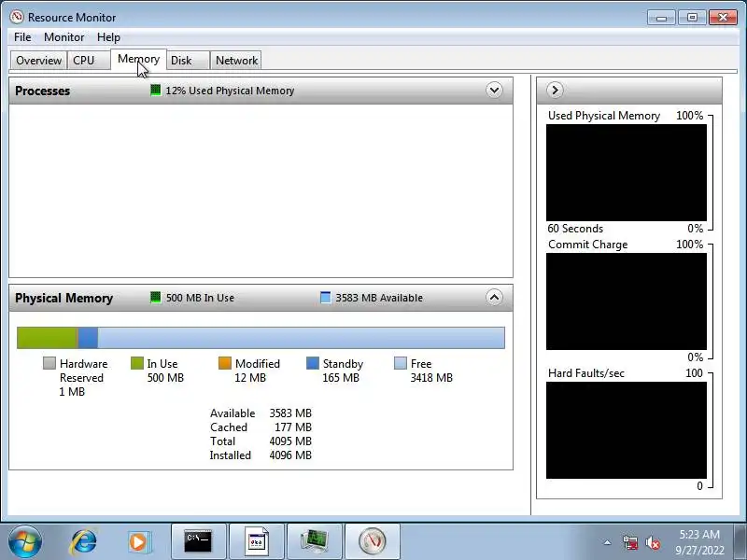Click the blue 3583 MB Available icon
Image resolution: width=747 pixels, height=560 pixels.
325,297
